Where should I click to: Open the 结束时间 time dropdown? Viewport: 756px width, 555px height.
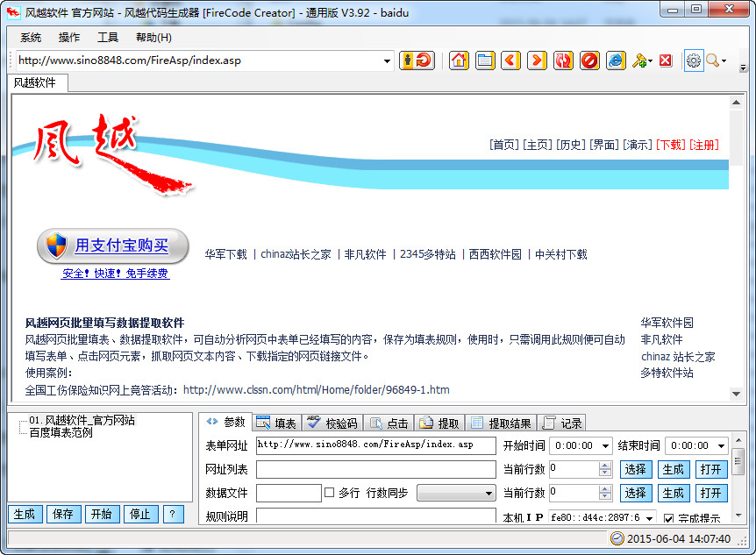719,445
